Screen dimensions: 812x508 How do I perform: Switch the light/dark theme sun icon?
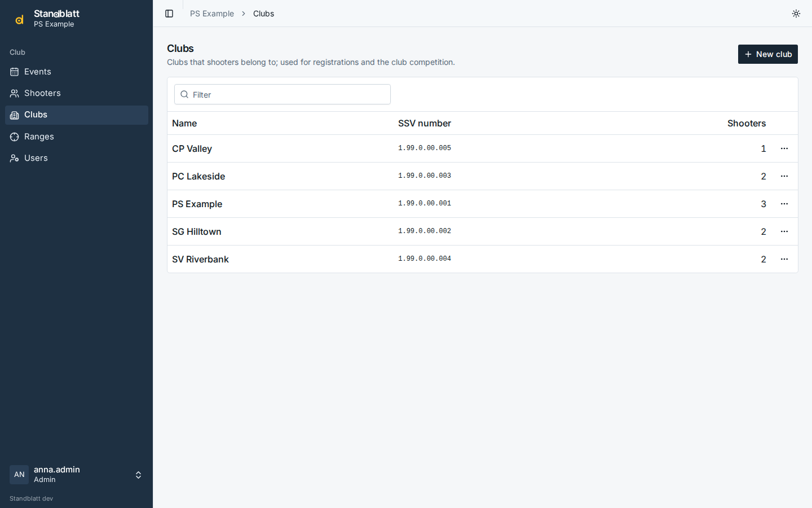tap(796, 14)
